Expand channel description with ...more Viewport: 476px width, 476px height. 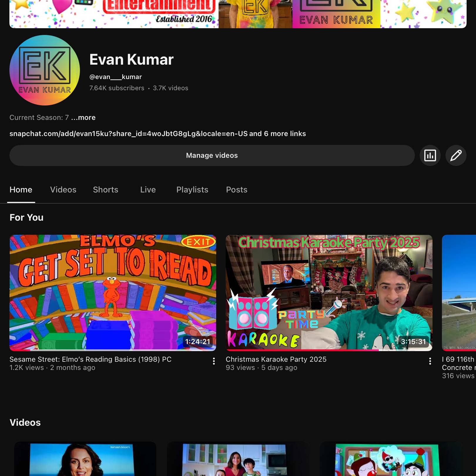[83, 118]
